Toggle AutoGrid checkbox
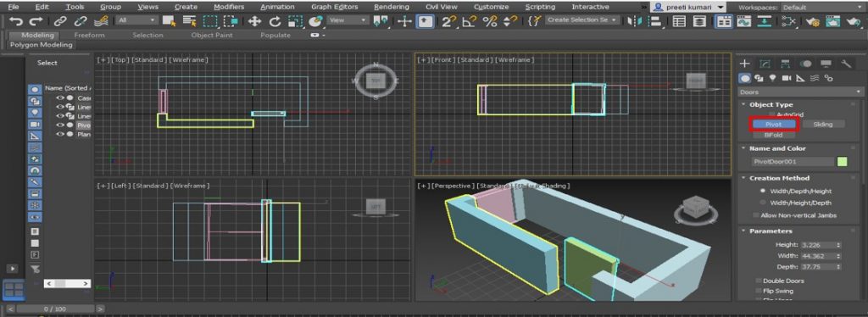The height and width of the screenshot is (317, 868). pos(773,114)
